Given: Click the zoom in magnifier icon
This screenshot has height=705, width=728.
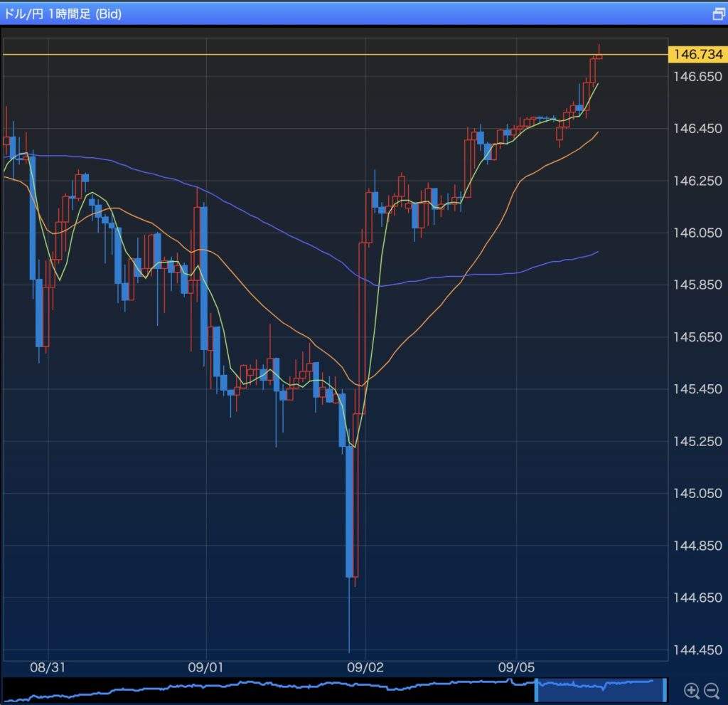Looking at the screenshot, I should point(691,689).
